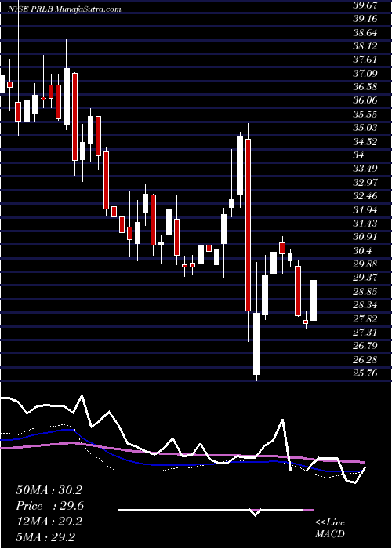Select the 27.31 price axis label
Screen dimensions: 392x549
(365, 332)
